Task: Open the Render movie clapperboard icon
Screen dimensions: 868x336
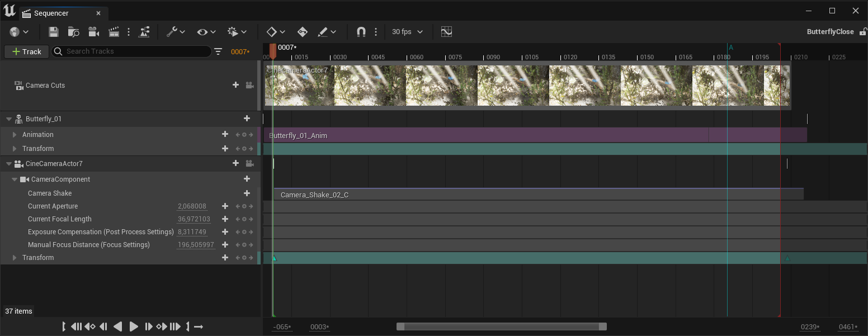Action: point(114,32)
